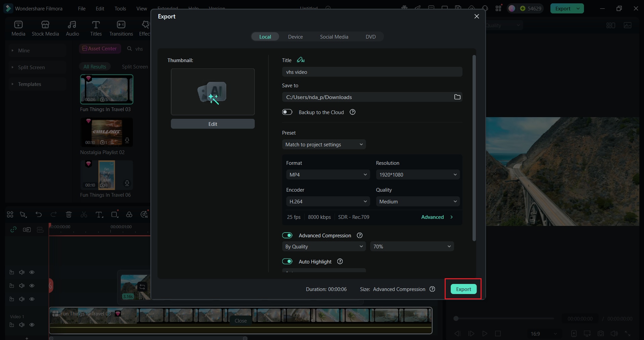Select the Nostalgia Playlist 02 thumbnail
The image size is (644, 340).
click(x=107, y=133)
